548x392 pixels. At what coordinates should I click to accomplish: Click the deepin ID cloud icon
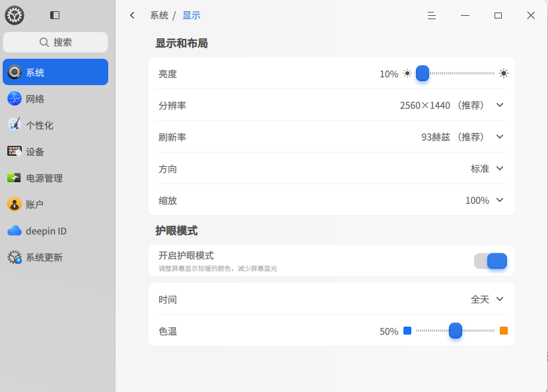(15, 230)
